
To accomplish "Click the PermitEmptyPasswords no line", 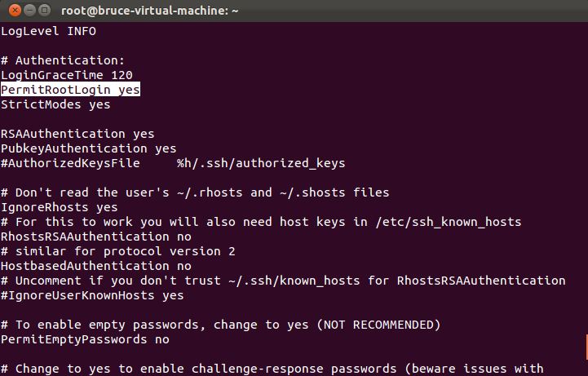I will (85, 339).
